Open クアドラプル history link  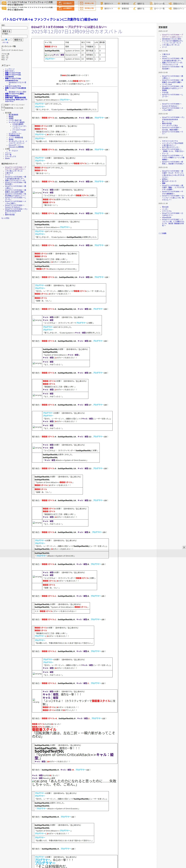pos(167,211)
